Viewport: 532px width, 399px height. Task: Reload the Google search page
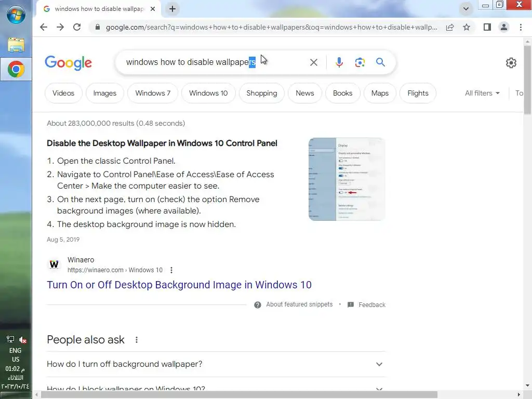coord(77,27)
